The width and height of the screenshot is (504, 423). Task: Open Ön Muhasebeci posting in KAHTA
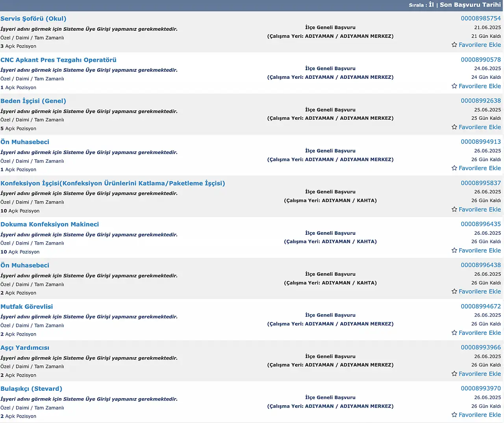point(25,265)
